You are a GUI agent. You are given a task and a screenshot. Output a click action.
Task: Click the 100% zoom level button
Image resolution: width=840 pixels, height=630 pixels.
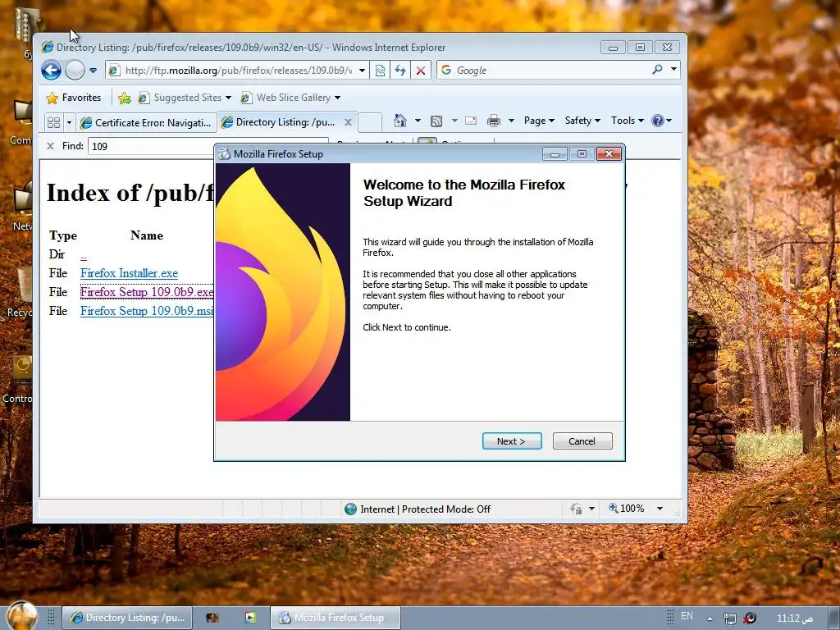[x=626, y=508]
